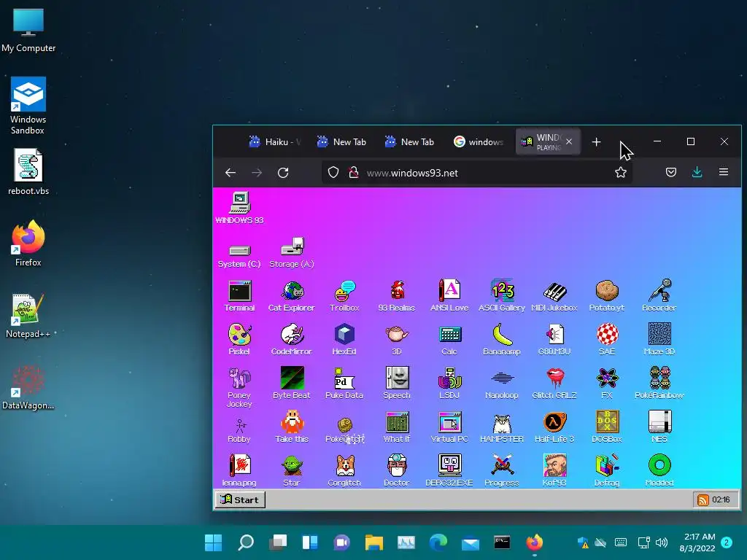The width and height of the screenshot is (747, 560).
Task: Open LSDJ icon
Action: click(x=449, y=384)
